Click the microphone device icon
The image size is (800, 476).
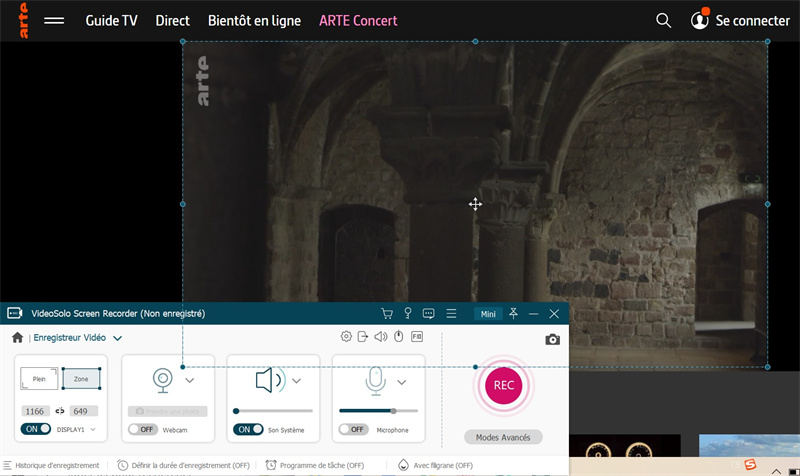tap(376, 381)
